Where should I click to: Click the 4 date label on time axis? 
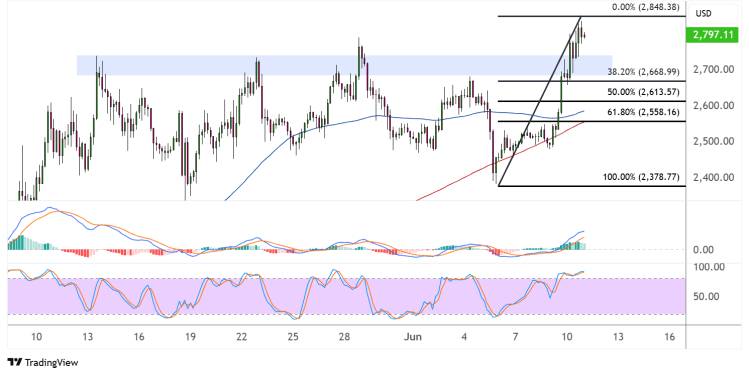coord(464,337)
